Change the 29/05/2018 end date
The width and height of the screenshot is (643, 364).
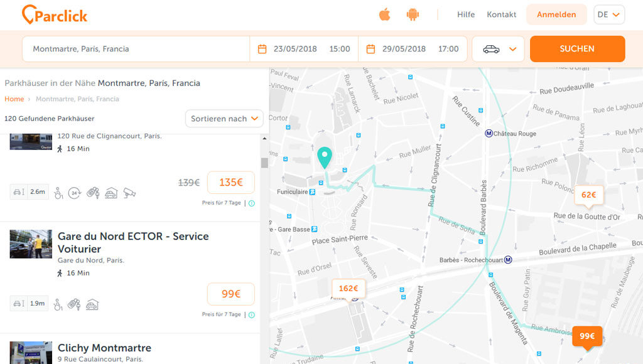click(404, 49)
